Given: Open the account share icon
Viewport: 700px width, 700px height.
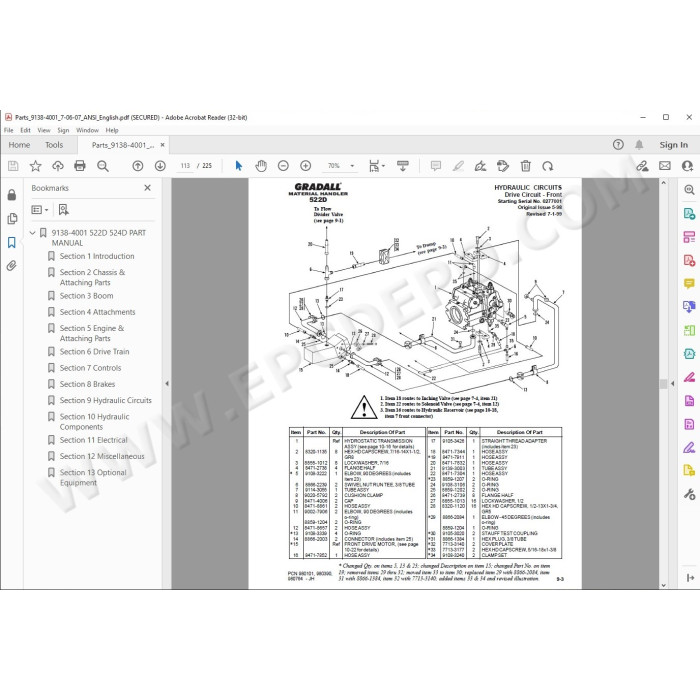Looking at the screenshot, I should (x=688, y=166).
